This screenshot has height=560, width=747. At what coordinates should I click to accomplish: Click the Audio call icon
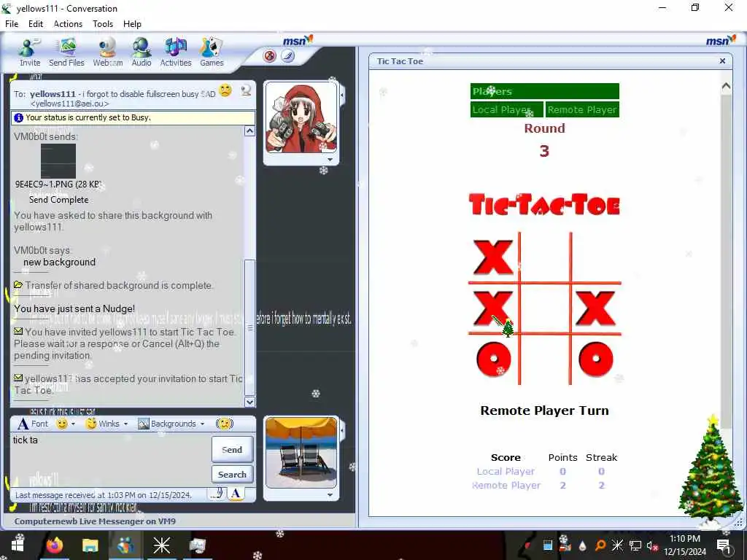(142, 52)
